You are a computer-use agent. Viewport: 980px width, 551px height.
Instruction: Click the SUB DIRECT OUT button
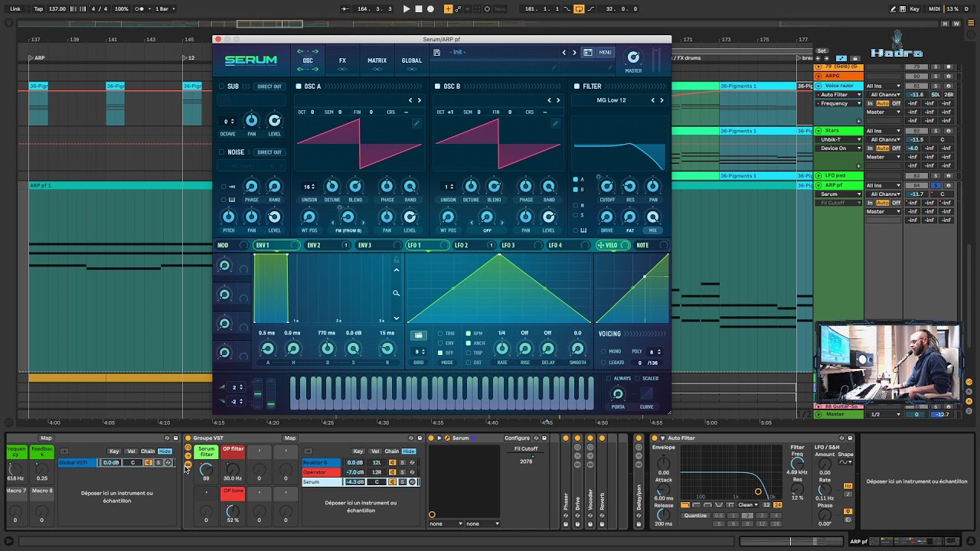pos(269,86)
